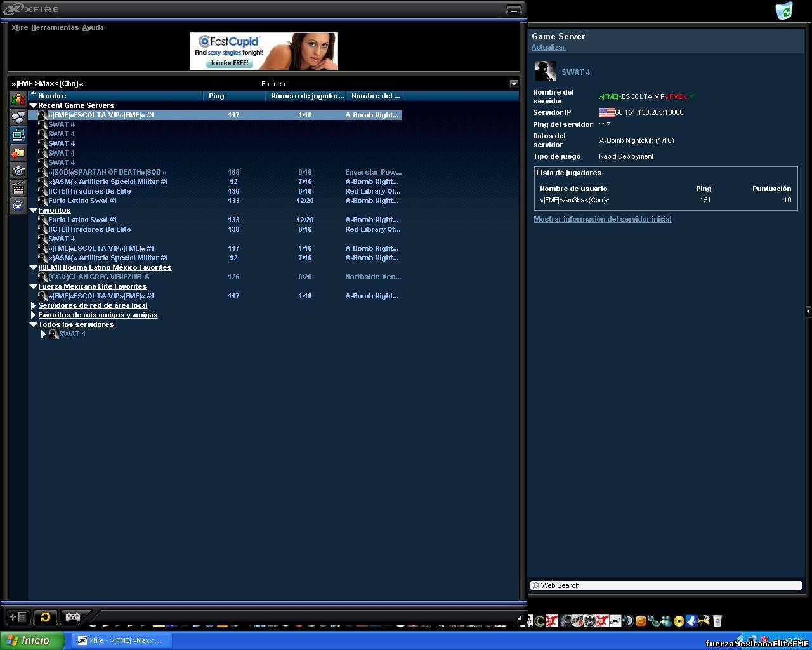Select CLAN GREG VENEZUELA server
Image resolution: width=812 pixels, height=650 pixels.
tap(216, 277)
